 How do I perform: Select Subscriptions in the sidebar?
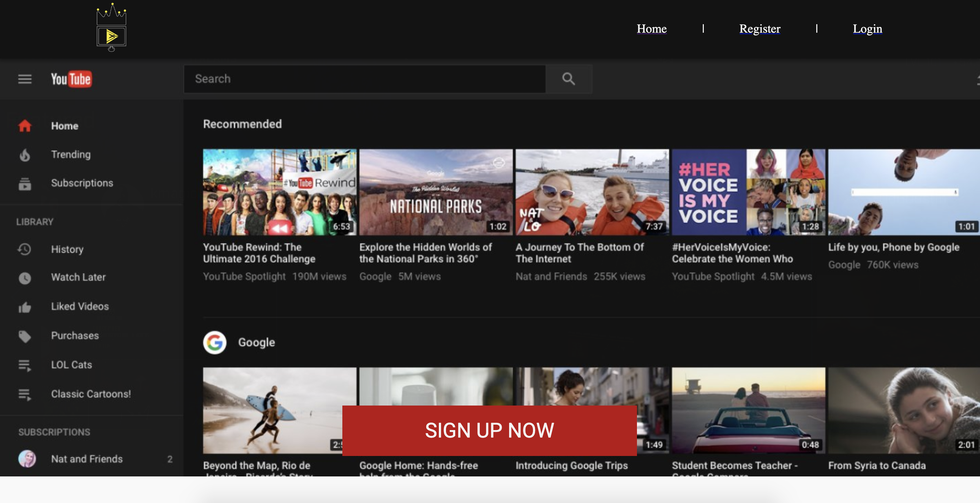tap(82, 183)
